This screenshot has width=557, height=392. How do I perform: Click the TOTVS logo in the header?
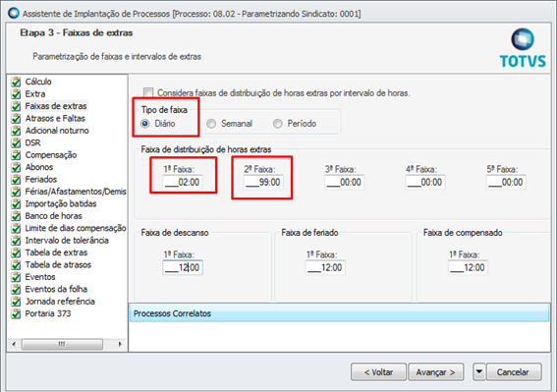(523, 48)
